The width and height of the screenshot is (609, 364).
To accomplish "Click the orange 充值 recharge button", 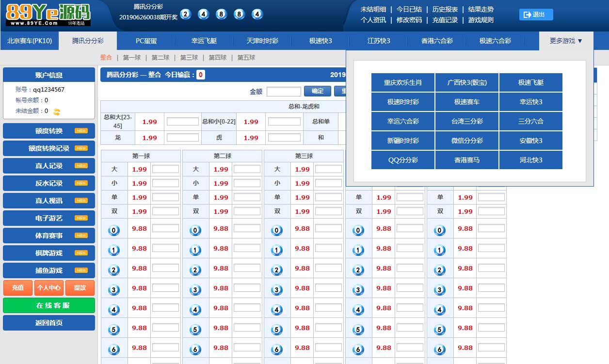I will 18,288.
